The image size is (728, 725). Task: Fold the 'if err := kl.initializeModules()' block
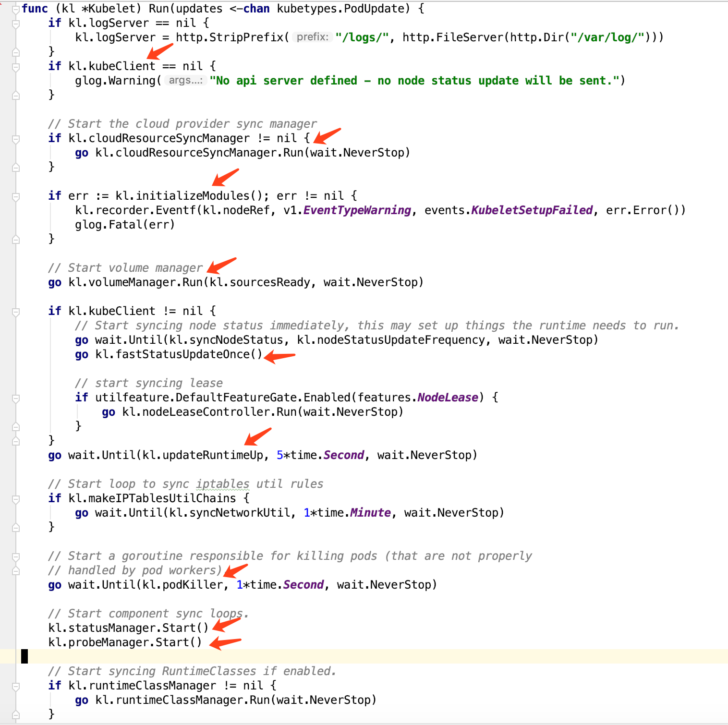click(16, 196)
